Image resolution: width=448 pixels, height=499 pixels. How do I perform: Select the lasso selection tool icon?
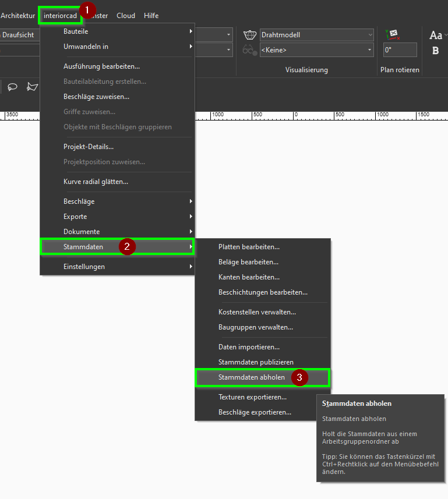[x=12, y=87]
